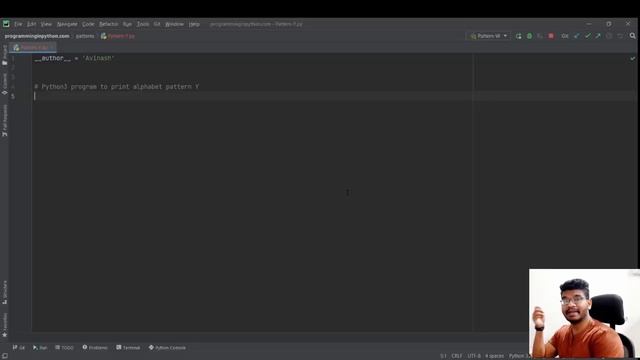Open the Project tool window sidebar button
Viewport: 640px width, 360px height.
click(5, 55)
